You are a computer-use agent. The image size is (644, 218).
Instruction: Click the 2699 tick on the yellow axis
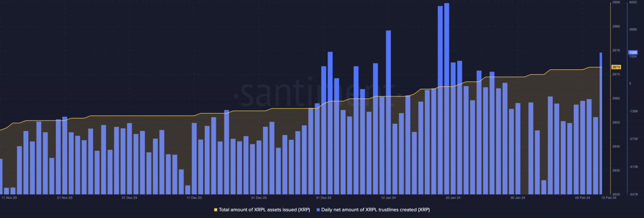[x=616, y=3]
